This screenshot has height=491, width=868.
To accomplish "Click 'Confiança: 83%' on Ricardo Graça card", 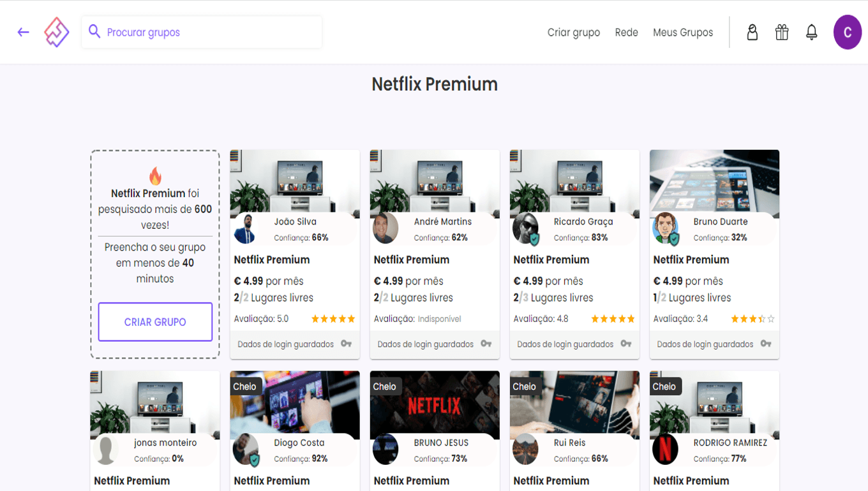I will coord(581,237).
